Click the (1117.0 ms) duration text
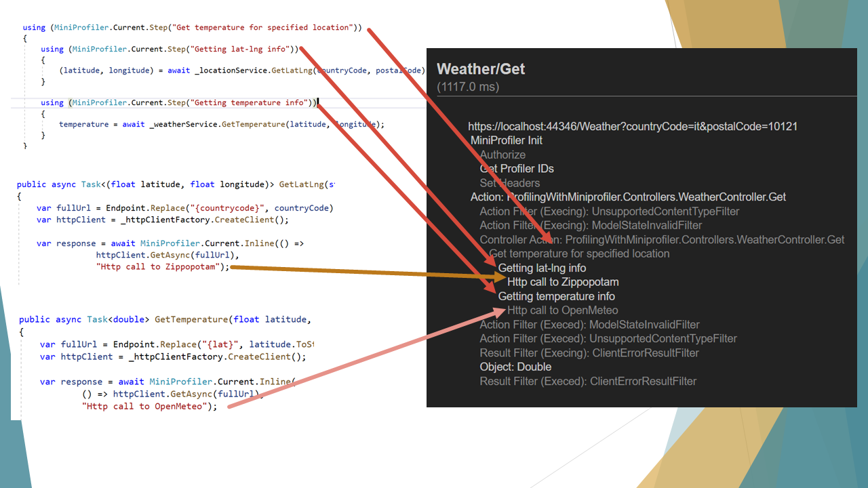This screenshot has width=868, height=488. tap(468, 87)
